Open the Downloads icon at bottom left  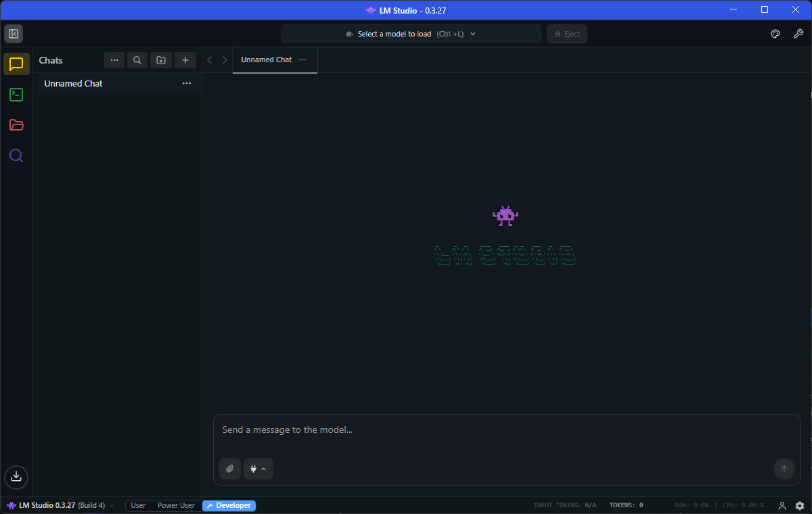[16, 476]
